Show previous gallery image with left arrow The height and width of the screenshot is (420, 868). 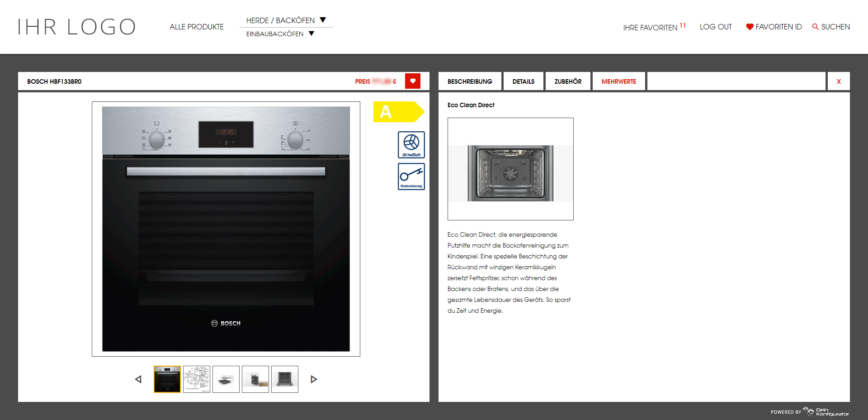click(138, 379)
